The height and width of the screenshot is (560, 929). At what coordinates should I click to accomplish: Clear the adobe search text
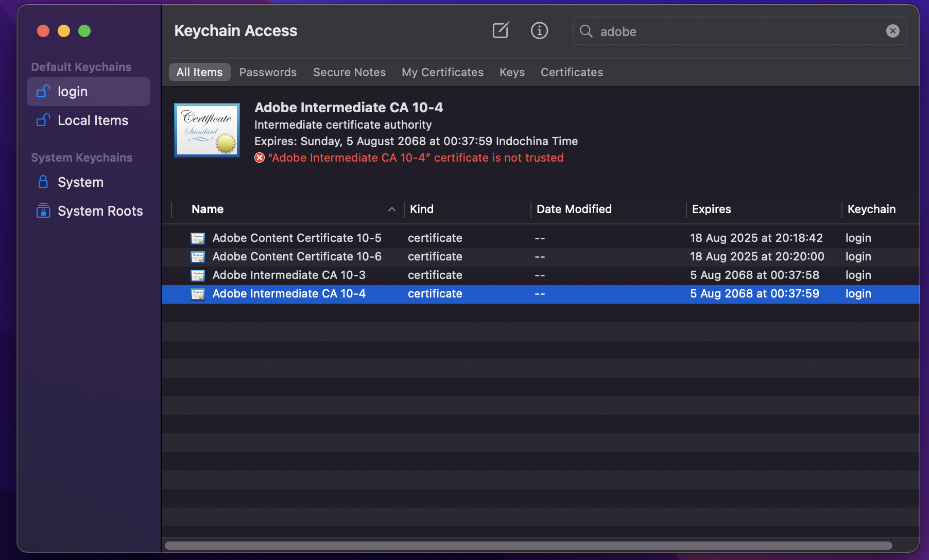892,31
